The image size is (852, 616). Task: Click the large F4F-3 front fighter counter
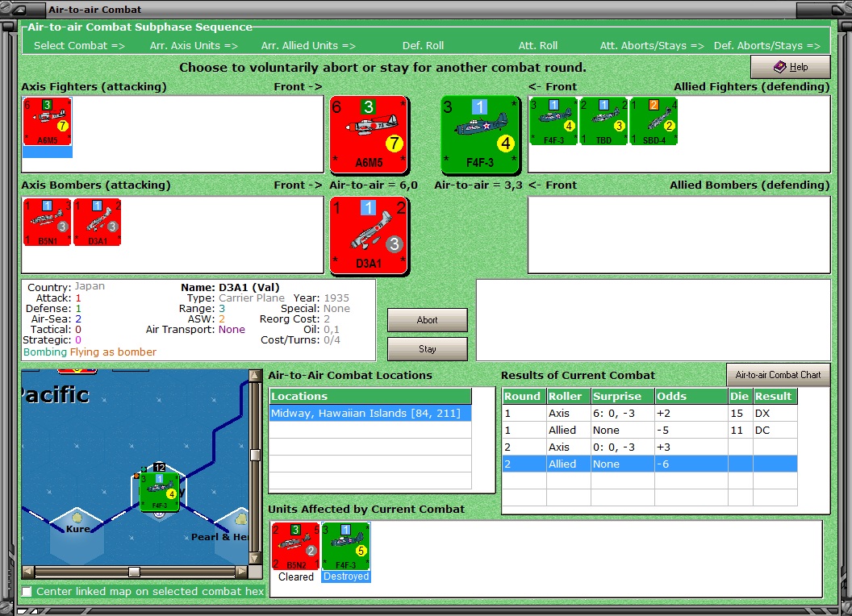(x=480, y=135)
